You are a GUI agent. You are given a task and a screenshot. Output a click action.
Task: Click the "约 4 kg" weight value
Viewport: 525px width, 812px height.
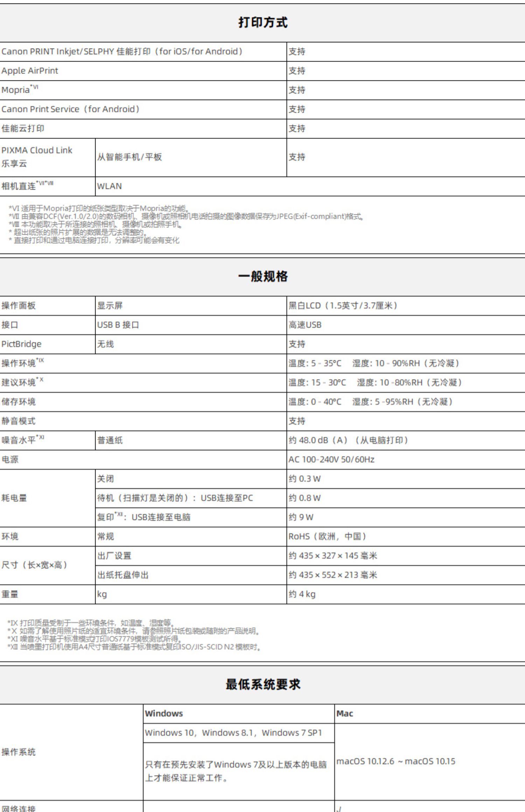[302, 594]
